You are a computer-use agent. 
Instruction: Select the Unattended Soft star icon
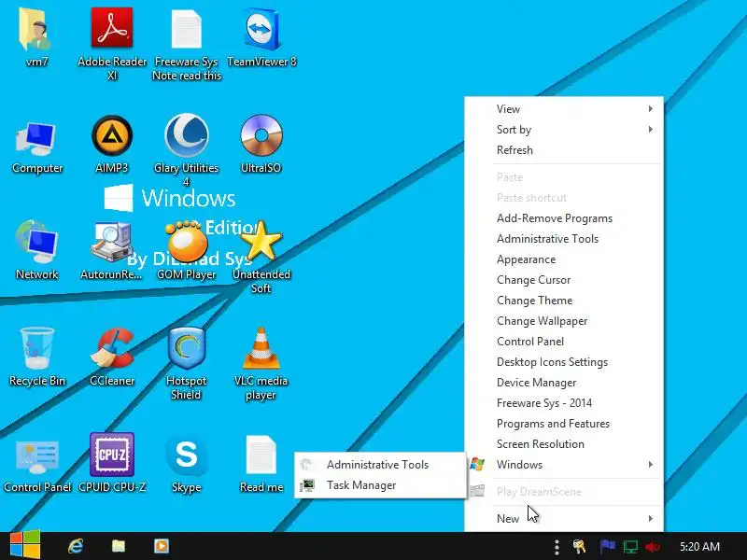point(261,241)
